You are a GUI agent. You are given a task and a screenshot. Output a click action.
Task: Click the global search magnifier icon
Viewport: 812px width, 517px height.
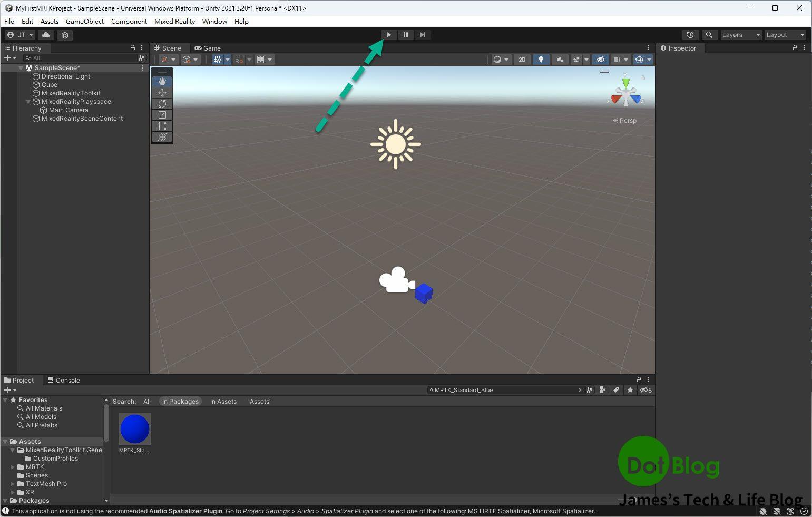[x=709, y=35]
